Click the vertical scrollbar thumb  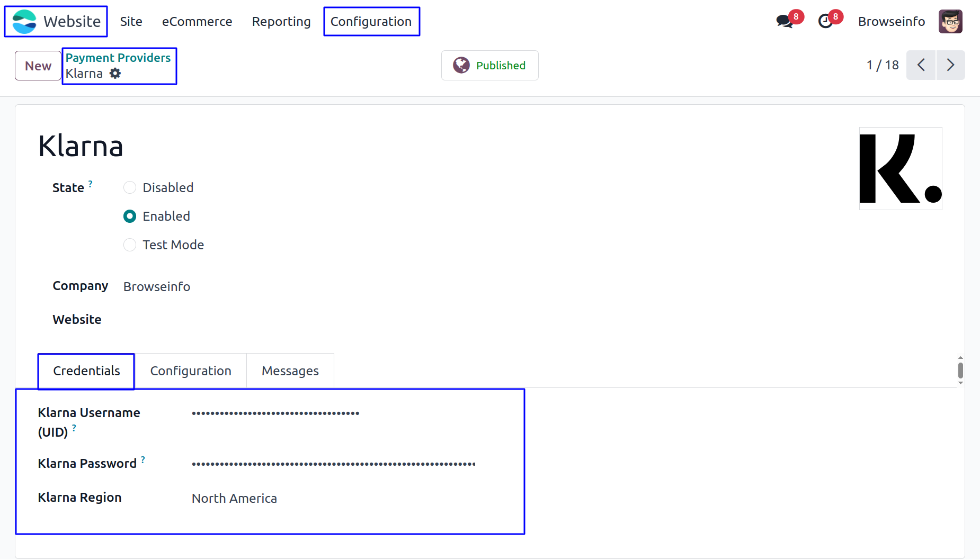tap(960, 370)
